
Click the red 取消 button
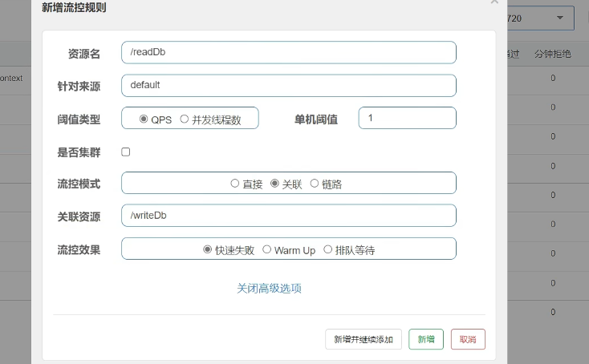(x=468, y=339)
